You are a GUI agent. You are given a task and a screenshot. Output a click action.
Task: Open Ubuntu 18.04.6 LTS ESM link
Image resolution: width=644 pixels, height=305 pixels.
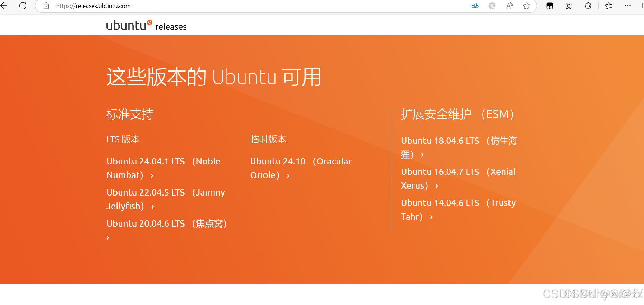pyautogui.click(x=459, y=147)
